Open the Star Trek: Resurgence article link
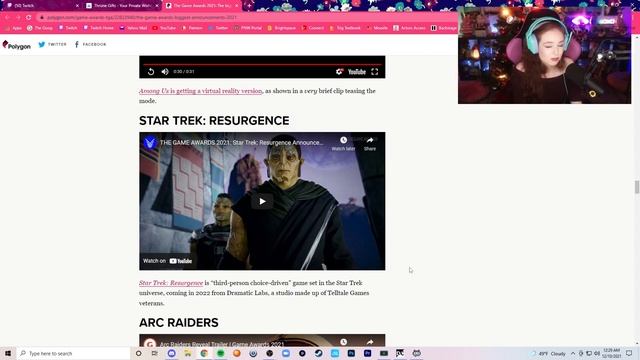The image size is (640, 360). tap(171, 283)
